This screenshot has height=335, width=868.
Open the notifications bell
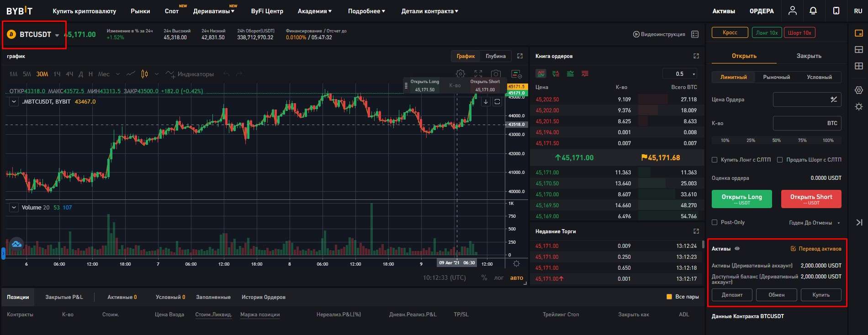[x=813, y=10]
